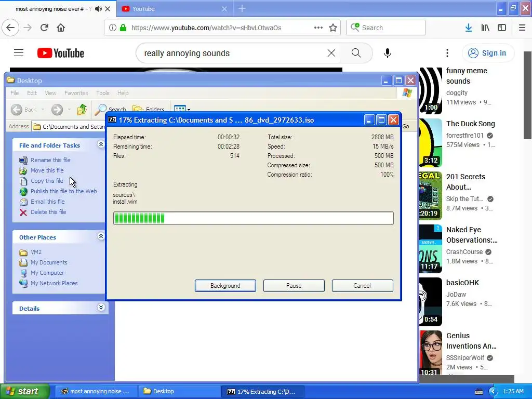Bookmark this page with star icon
Image resolution: width=532 pixels, height=399 pixels.
(x=333, y=28)
